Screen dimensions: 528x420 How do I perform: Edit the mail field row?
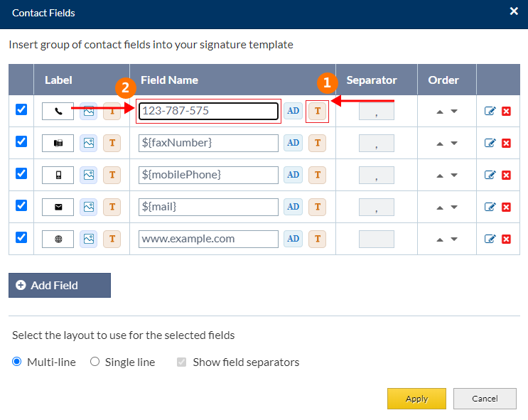pyautogui.click(x=490, y=208)
